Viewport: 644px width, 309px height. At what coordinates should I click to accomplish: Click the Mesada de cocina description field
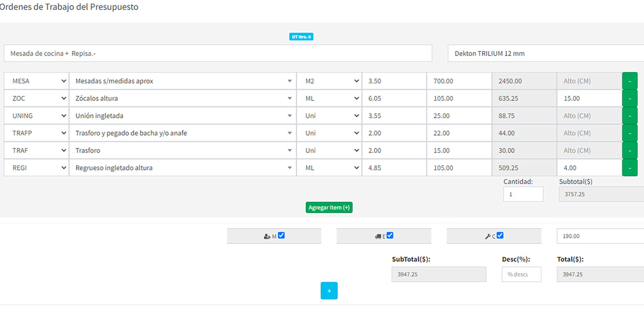tap(218, 53)
